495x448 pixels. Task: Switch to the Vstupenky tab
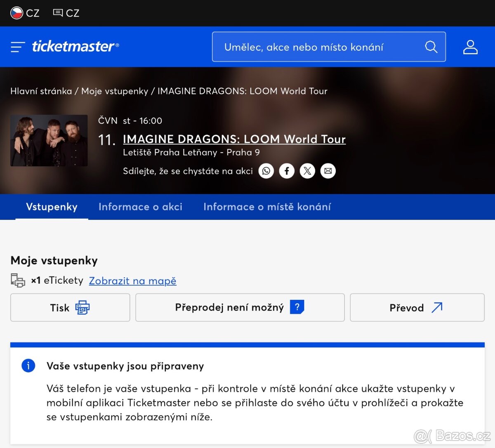point(52,207)
